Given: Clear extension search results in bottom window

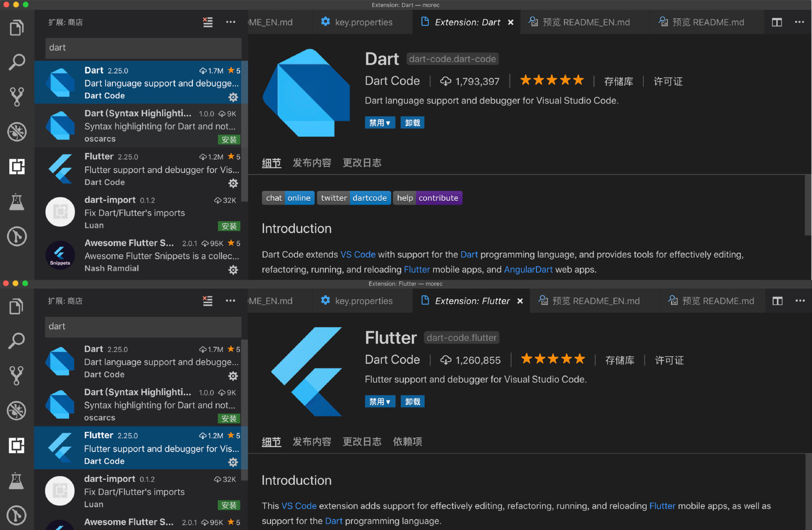Looking at the screenshot, I should click(x=208, y=301).
